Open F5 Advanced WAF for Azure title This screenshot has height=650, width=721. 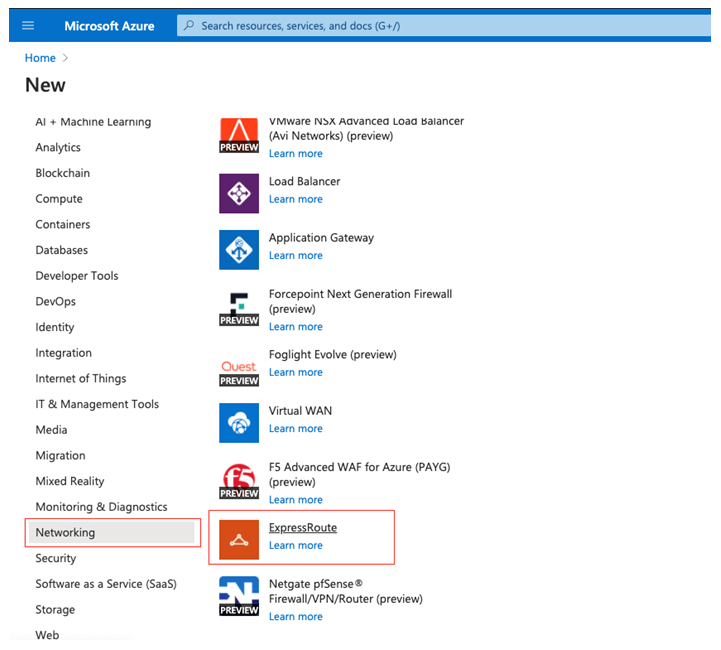point(360,474)
